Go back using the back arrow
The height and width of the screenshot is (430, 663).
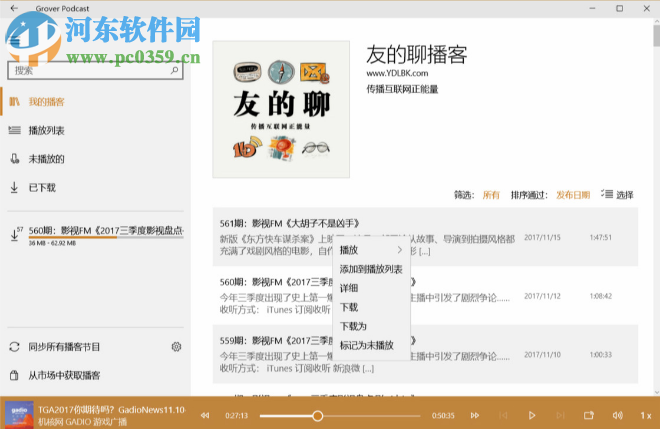click(x=14, y=8)
